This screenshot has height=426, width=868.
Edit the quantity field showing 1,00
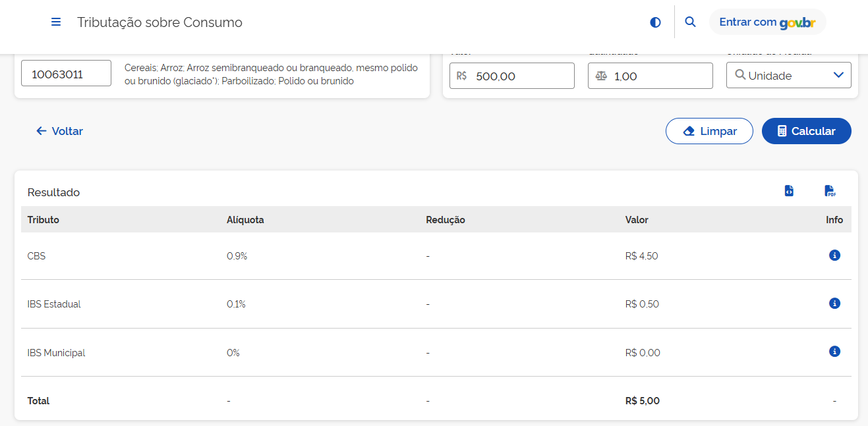pyautogui.click(x=651, y=76)
